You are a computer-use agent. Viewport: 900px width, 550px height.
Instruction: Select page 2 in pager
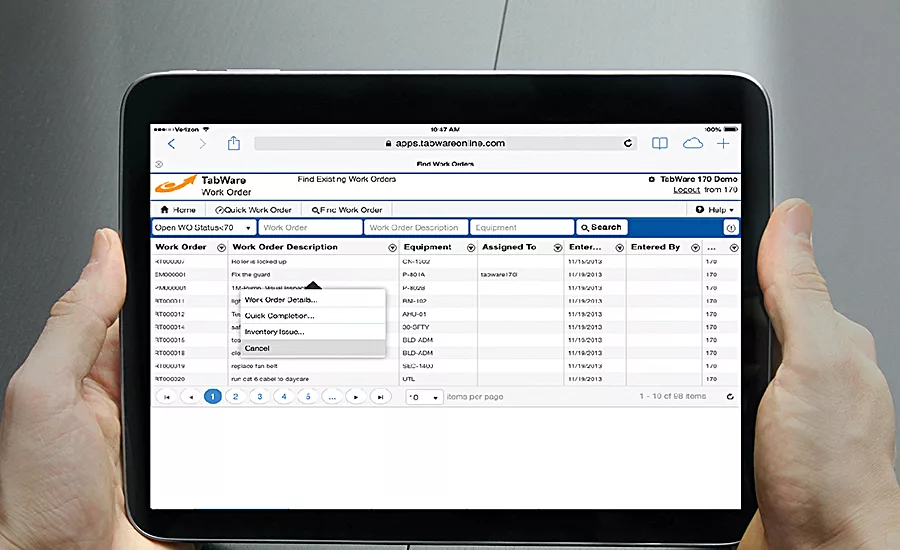tap(235, 397)
